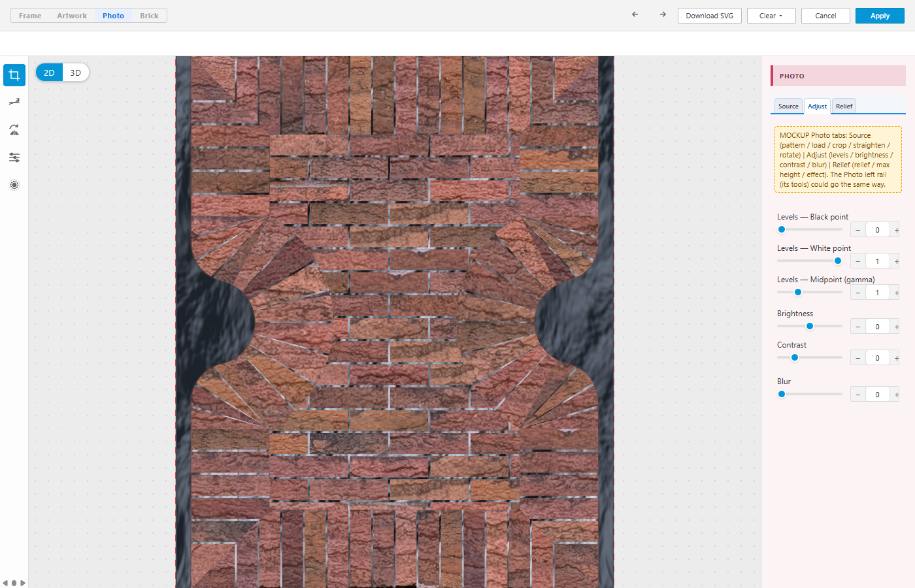The width and height of the screenshot is (915, 588).
Task: Click the redo forward arrow
Action: pos(663,14)
